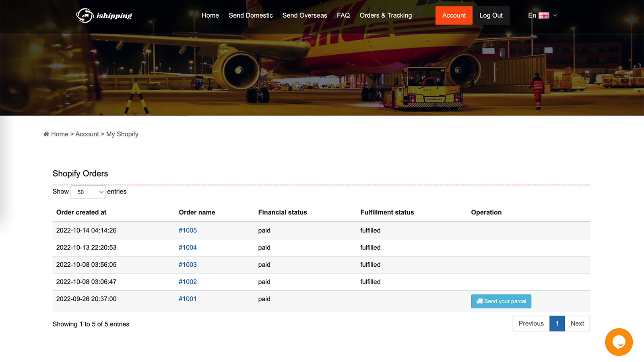The width and height of the screenshot is (644, 362).
Task: Switch to Orders & Tracking
Action: point(386,15)
